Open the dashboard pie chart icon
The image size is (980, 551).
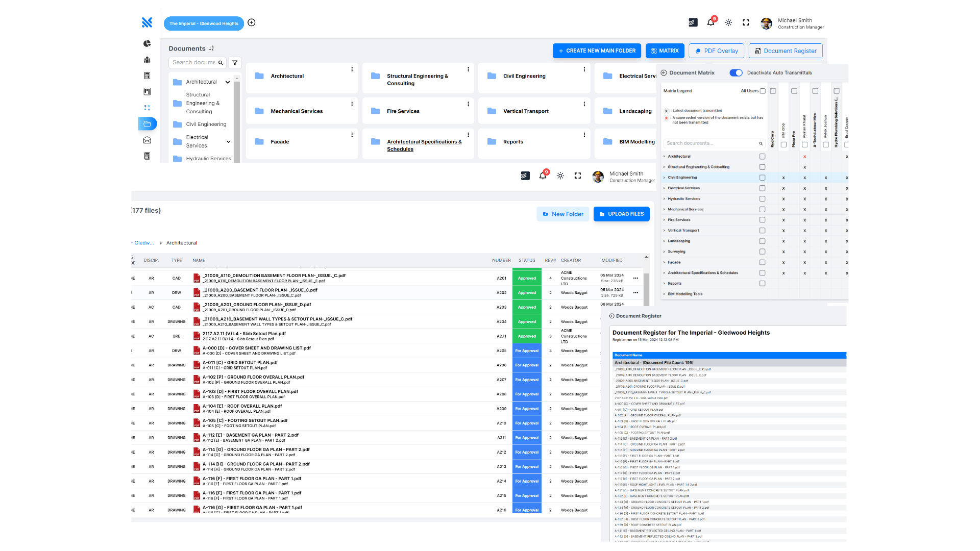click(x=147, y=43)
